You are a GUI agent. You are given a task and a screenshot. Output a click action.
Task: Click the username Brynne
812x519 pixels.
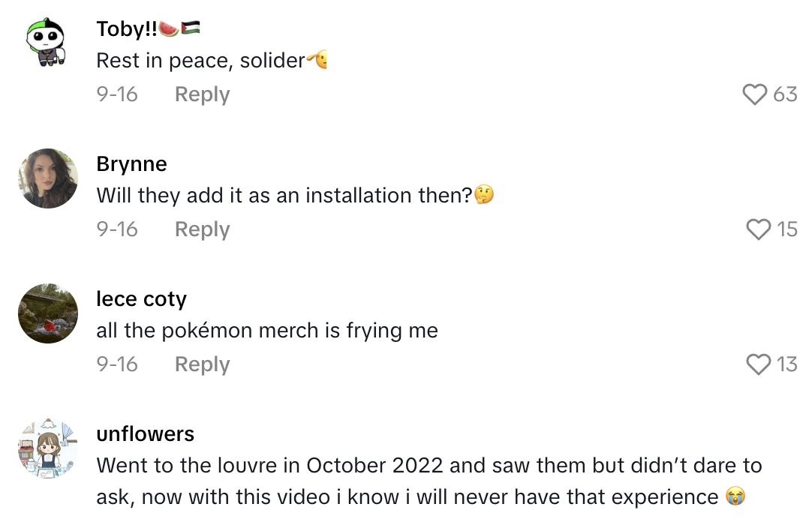coord(132,163)
